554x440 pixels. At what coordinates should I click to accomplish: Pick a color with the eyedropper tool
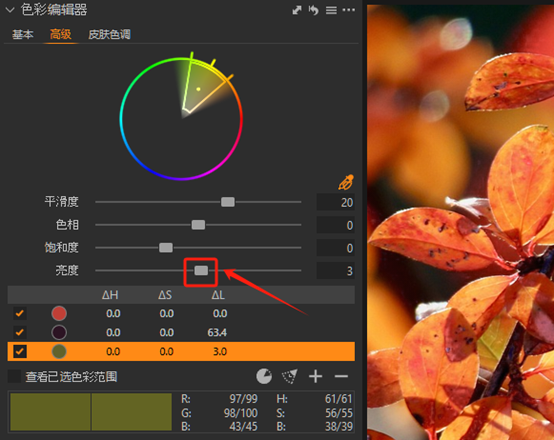tap(346, 182)
